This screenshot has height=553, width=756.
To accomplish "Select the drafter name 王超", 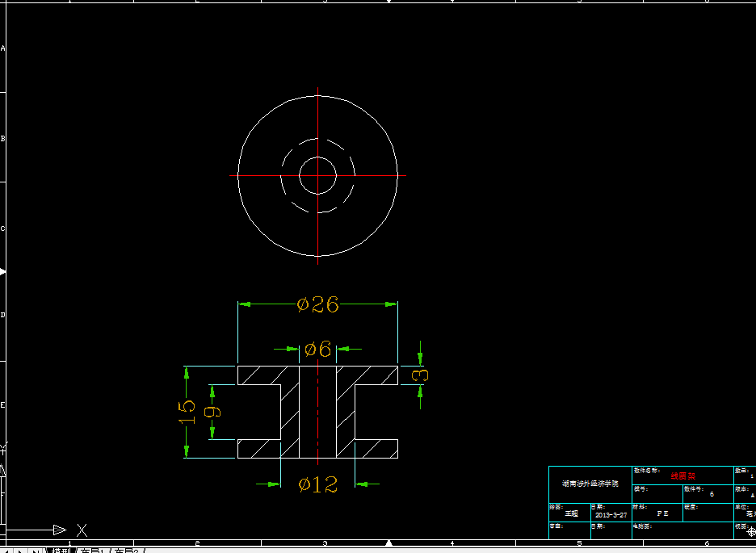I will point(571,513).
